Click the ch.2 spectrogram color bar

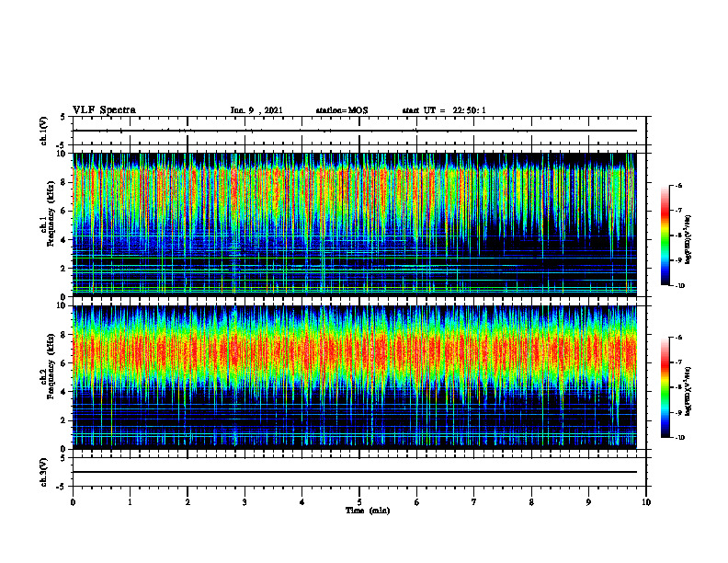coord(665,387)
